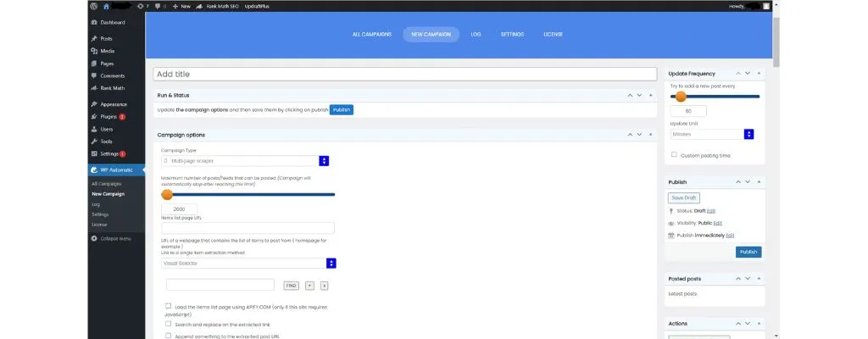Click the Settings sidebar icon
Image resolution: width=868 pixels, height=339 pixels.
[94, 153]
